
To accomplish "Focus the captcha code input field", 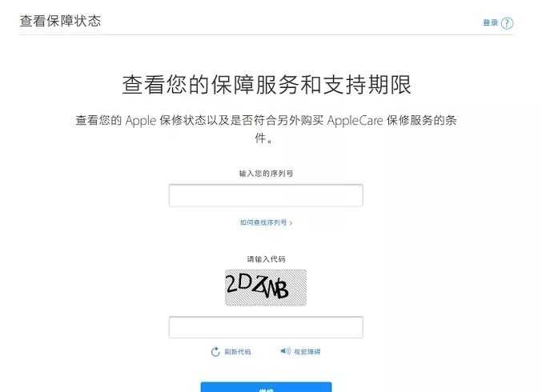I will coord(266,327).
